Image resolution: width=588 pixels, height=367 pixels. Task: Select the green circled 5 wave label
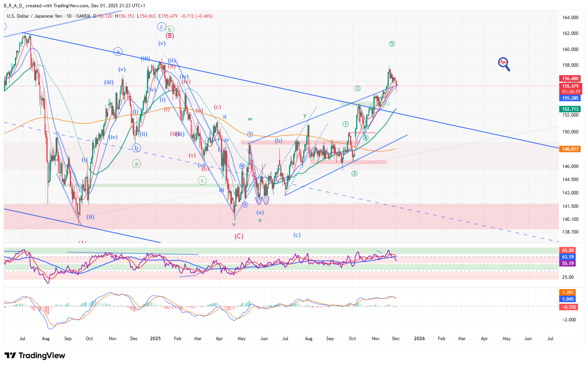(x=392, y=44)
